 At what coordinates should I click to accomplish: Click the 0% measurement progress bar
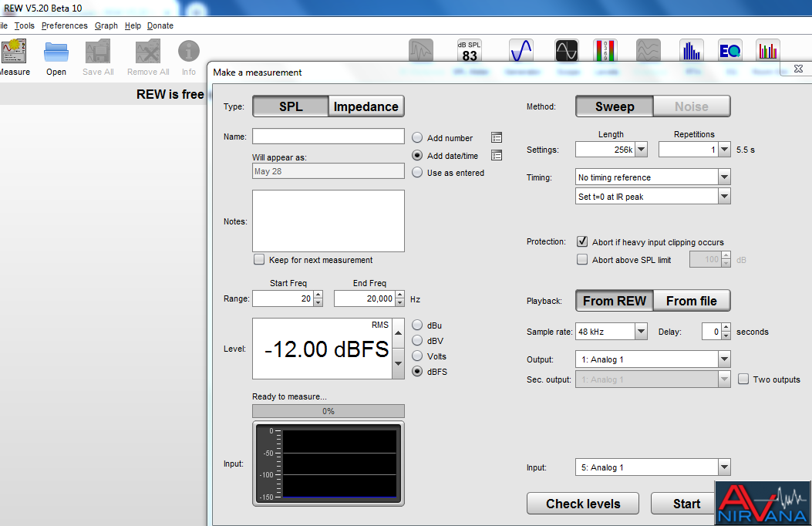tap(329, 411)
